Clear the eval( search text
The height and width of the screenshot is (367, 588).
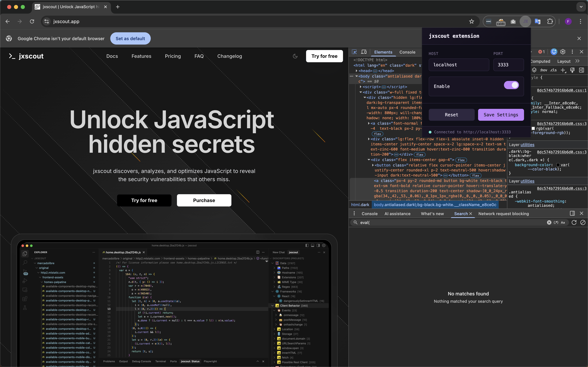pos(549,222)
